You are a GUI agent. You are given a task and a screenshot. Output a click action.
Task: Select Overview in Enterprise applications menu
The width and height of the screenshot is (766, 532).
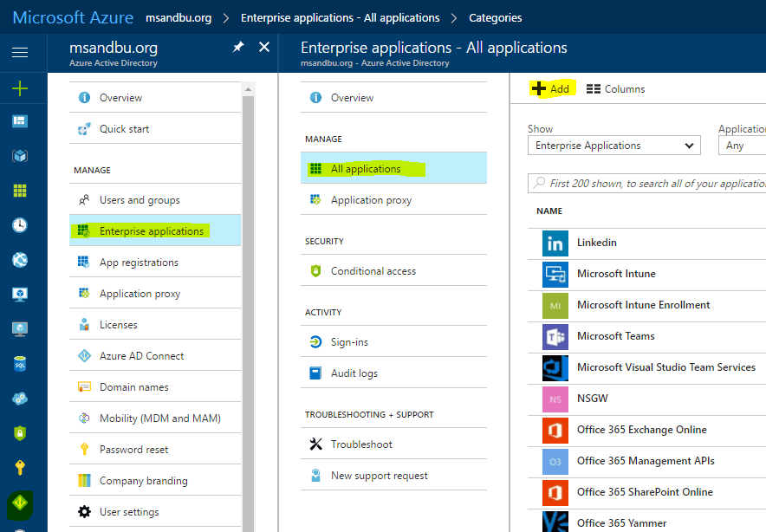point(393,97)
